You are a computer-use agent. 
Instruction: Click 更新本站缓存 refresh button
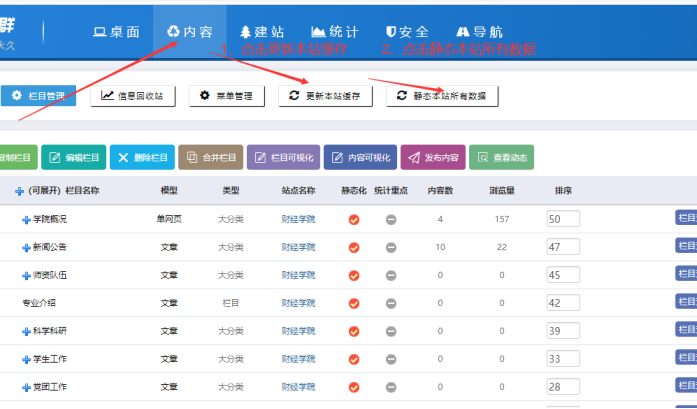pyautogui.click(x=324, y=96)
